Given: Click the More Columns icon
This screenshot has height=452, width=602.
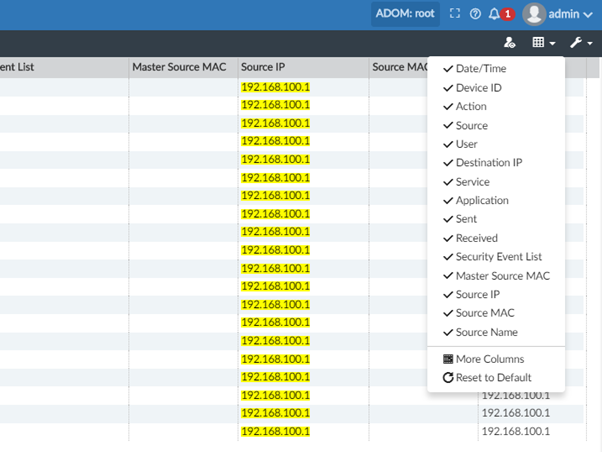Looking at the screenshot, I should point(448,359).
